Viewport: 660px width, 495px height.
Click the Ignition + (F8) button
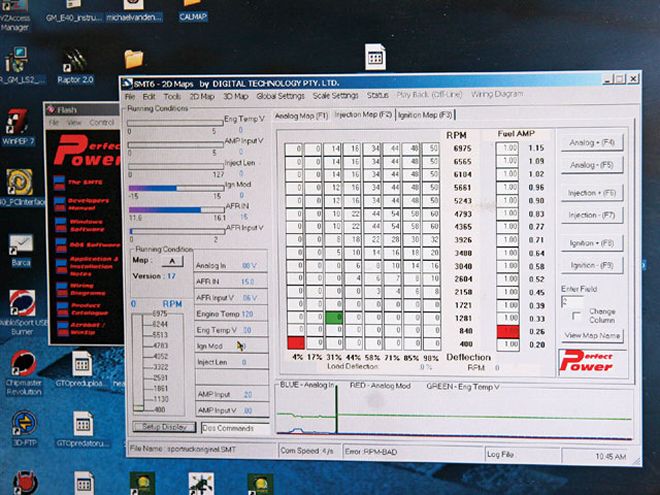point(592,243)
